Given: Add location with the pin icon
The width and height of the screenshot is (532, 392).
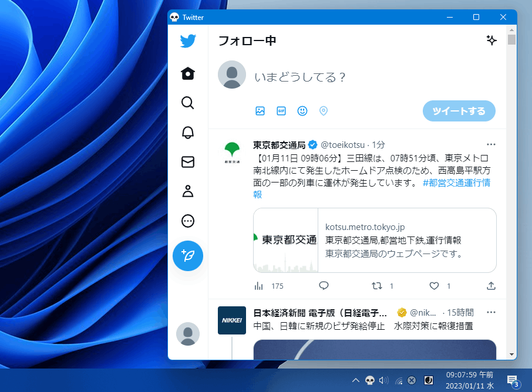Looking at the screenshot, I should point(324,111).
